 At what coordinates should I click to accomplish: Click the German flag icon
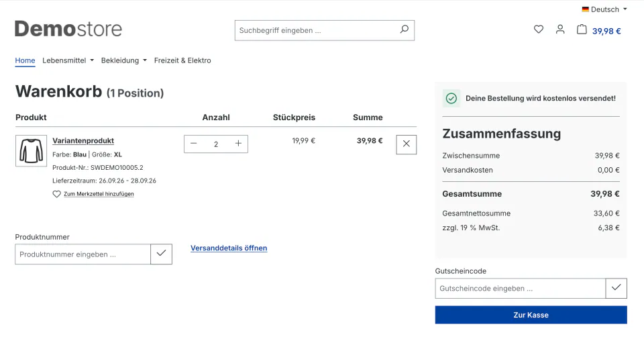click(585, 9)
